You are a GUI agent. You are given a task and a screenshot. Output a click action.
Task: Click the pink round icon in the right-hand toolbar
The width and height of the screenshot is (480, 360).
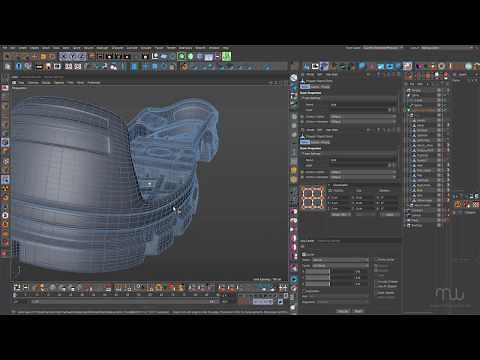[371, 66]
